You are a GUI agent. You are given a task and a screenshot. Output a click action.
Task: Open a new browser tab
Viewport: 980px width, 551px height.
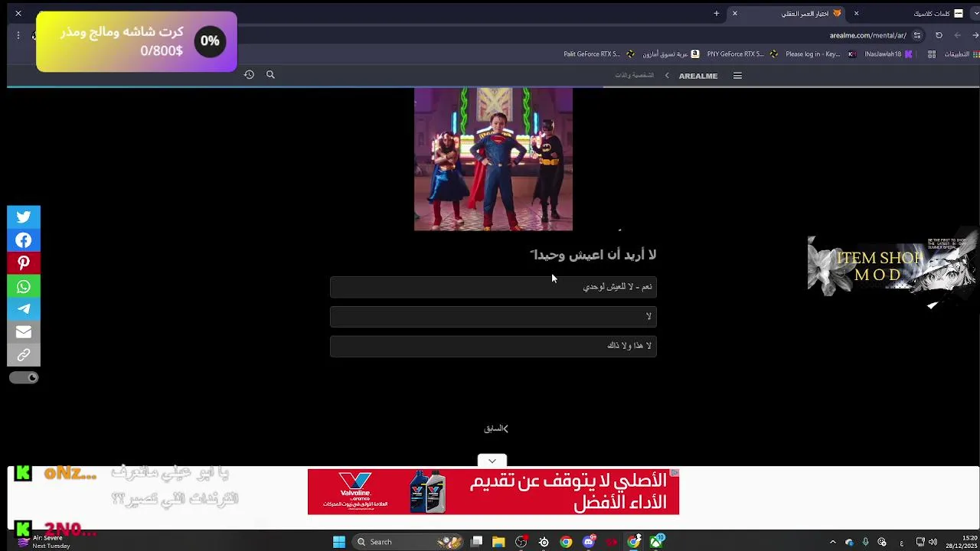coord(717,14)
